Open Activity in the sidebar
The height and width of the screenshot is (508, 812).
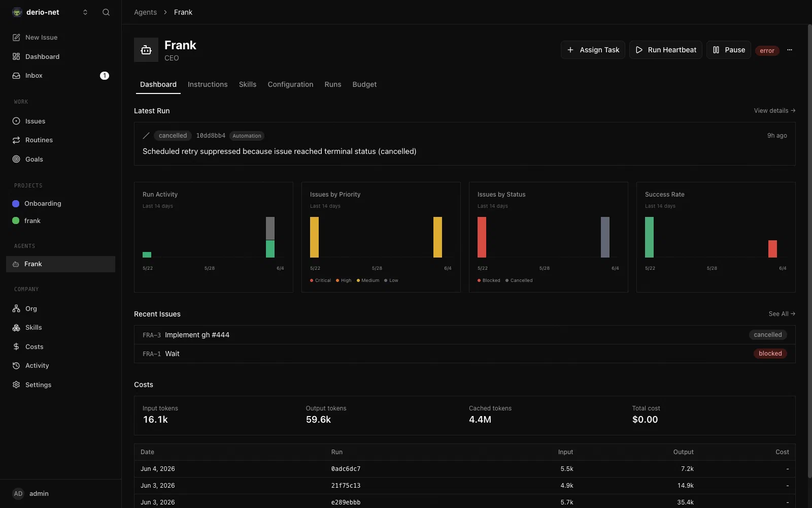click(x=60, y=366)
